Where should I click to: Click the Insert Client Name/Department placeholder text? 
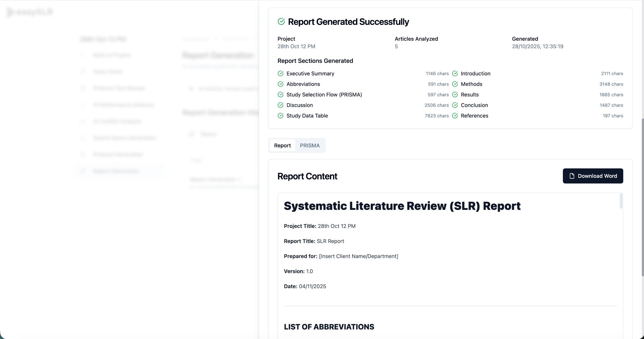pyautogui.click(x=358, y=256)
